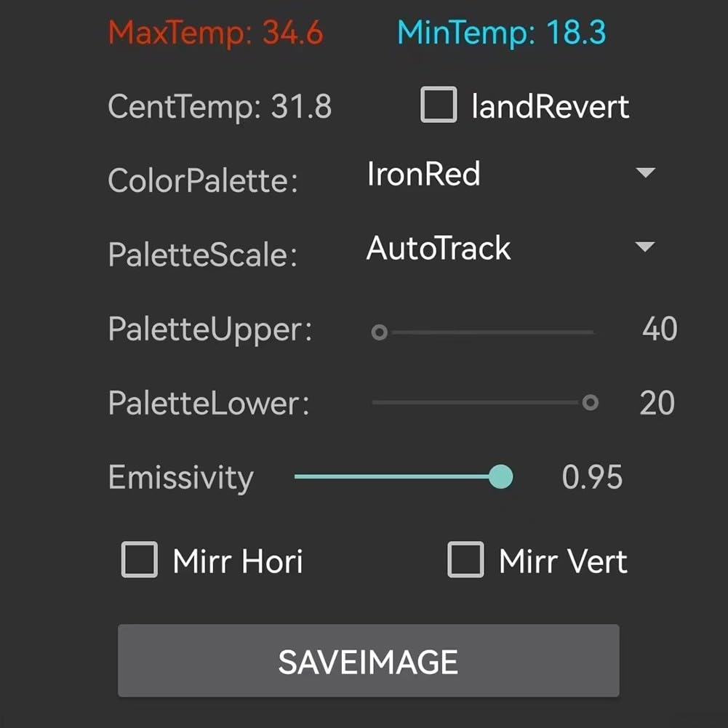Click the PaletteLower slider thumb
This screenshot has width=728, height=728.
click(x=590, y=402)
